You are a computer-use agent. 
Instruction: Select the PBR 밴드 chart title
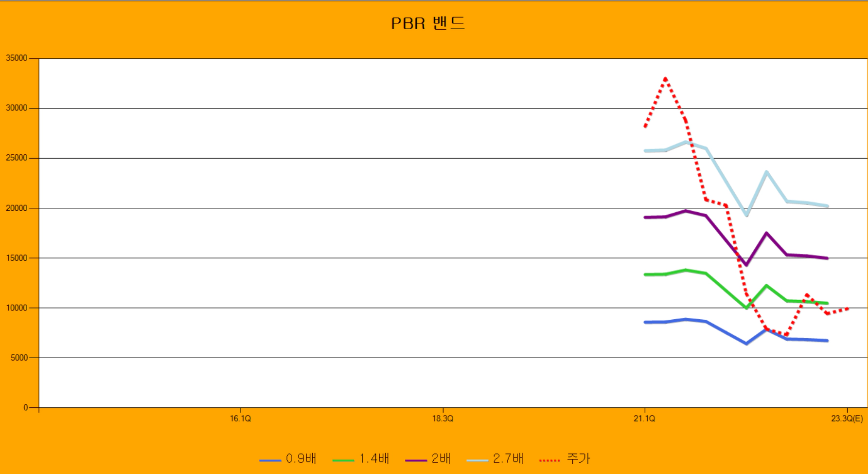427,23
